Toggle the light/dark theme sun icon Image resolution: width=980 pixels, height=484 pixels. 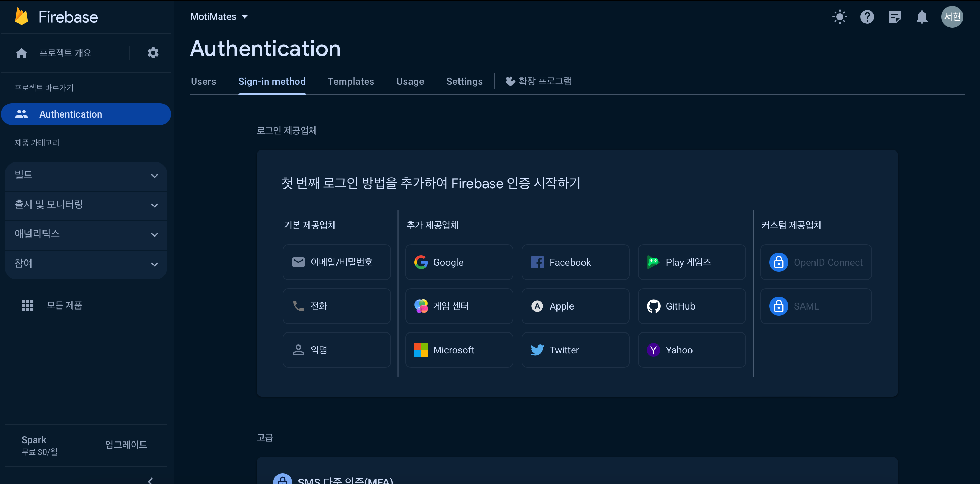point(839,17)
